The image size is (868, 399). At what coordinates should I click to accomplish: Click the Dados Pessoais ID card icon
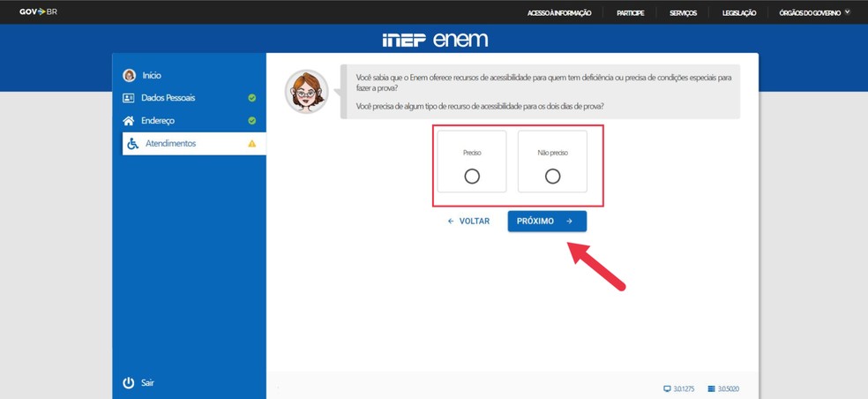(x=129, y=98)
